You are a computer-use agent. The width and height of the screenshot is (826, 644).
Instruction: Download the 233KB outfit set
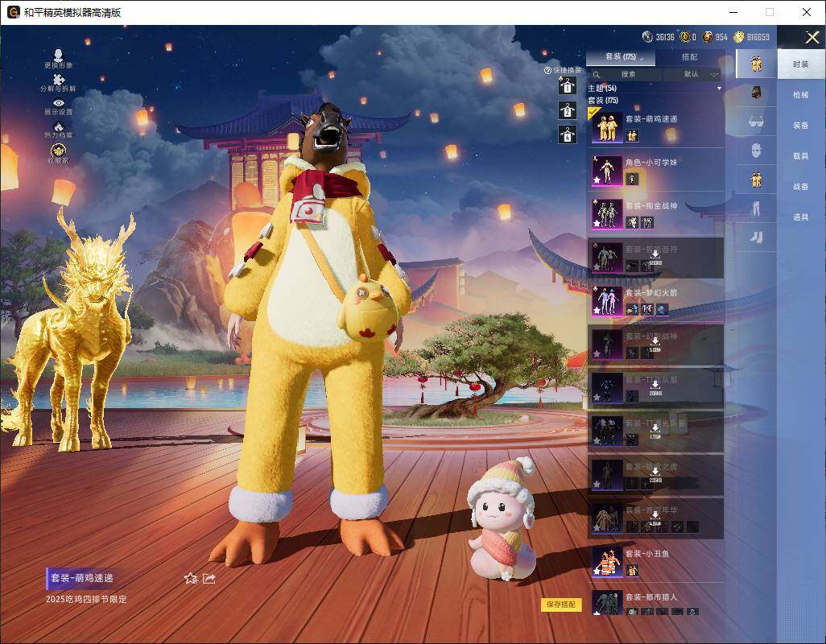click(655, 475)
